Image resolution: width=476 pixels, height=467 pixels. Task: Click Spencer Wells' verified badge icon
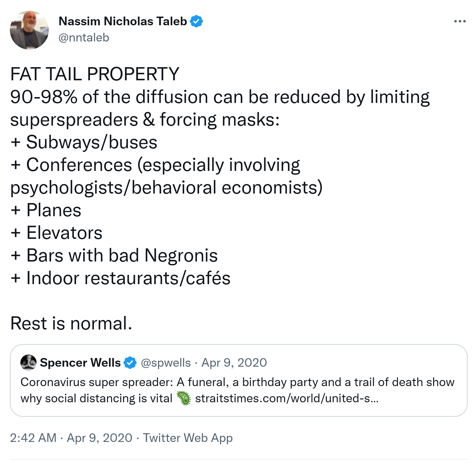tap(130, 362)
